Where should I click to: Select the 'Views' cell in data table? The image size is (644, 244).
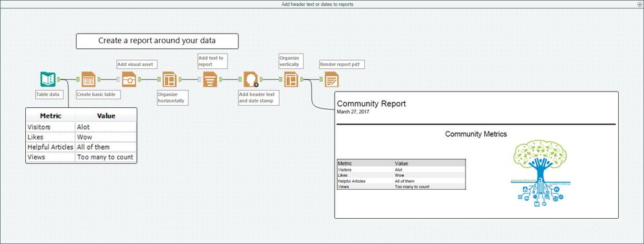click(50, 157)
